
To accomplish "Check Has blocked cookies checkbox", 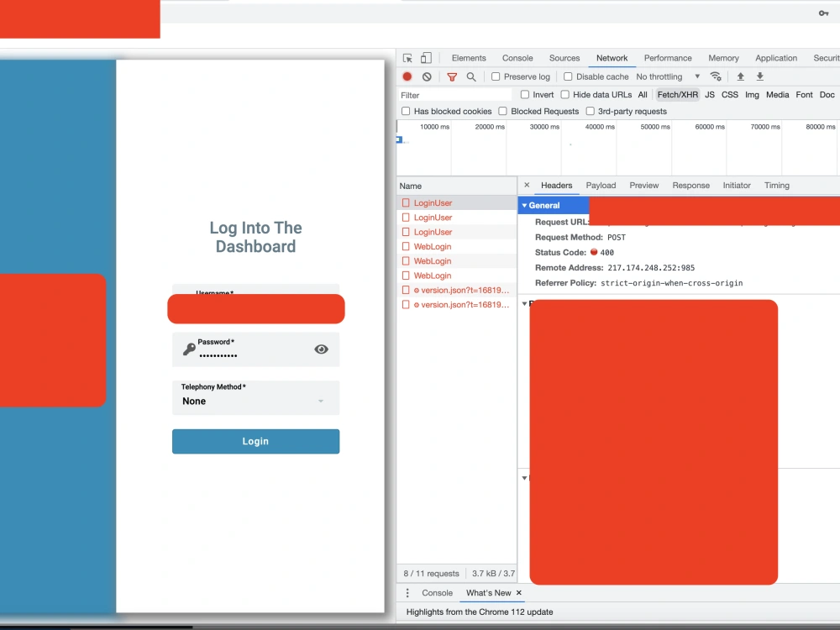I will [406, 111].
